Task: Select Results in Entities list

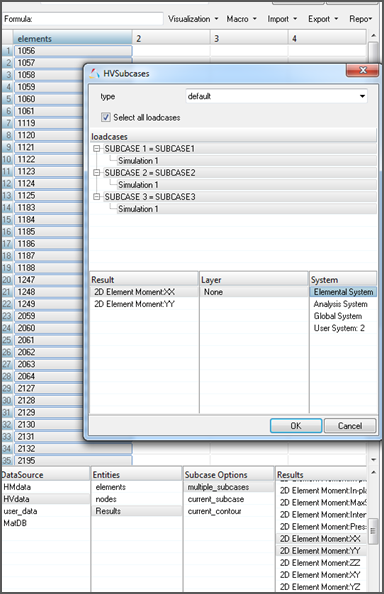Action: point(137,511)
